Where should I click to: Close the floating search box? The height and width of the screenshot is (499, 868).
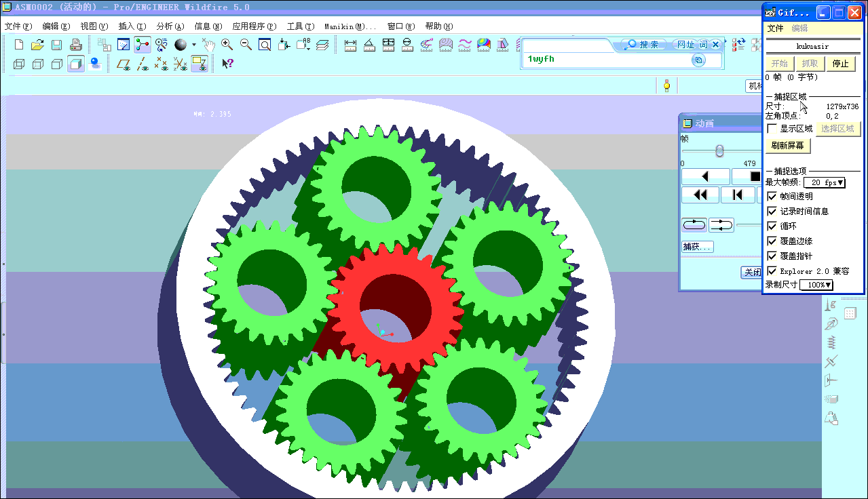(x=715, y=45)
